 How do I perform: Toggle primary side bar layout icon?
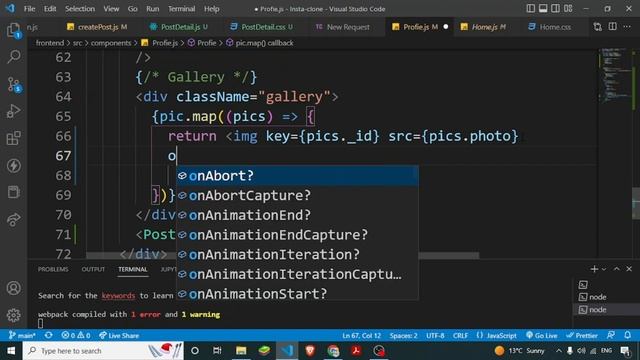pyautogui.click(x=530, y=8)
